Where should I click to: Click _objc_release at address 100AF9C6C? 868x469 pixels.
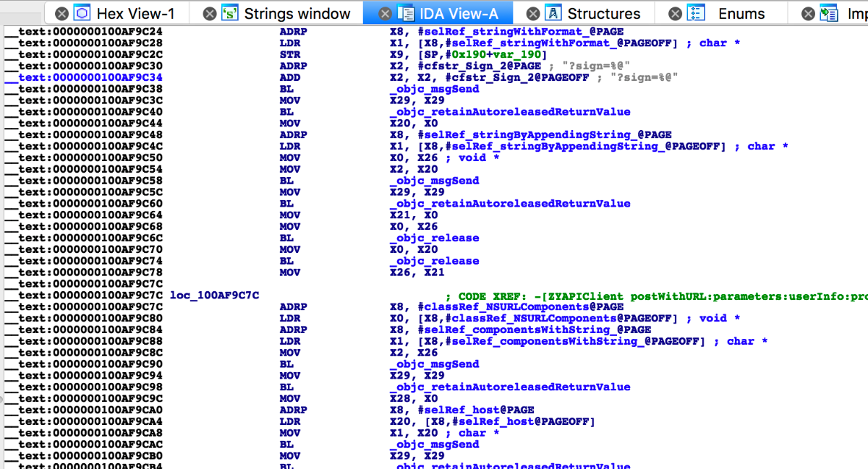[x=434, y=238]
